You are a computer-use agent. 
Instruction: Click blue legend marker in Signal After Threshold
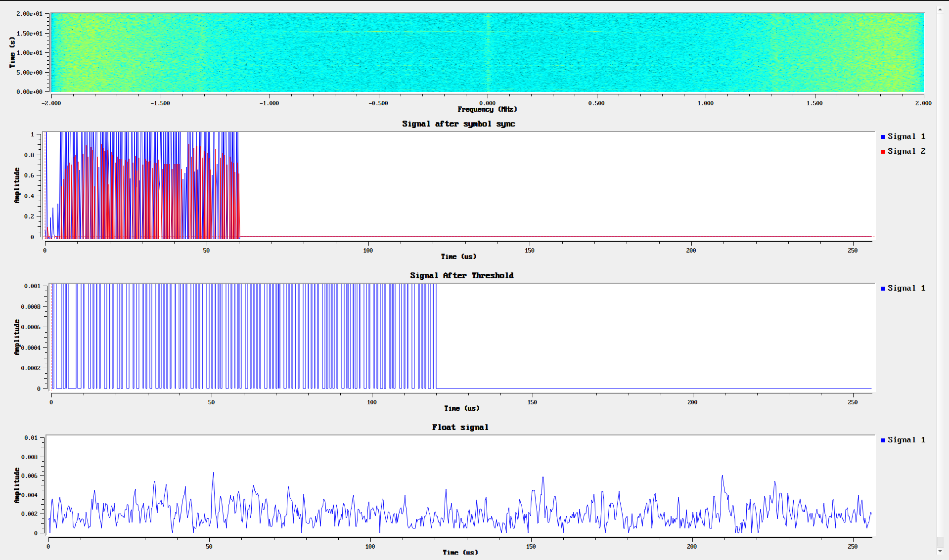pos(883,289)
